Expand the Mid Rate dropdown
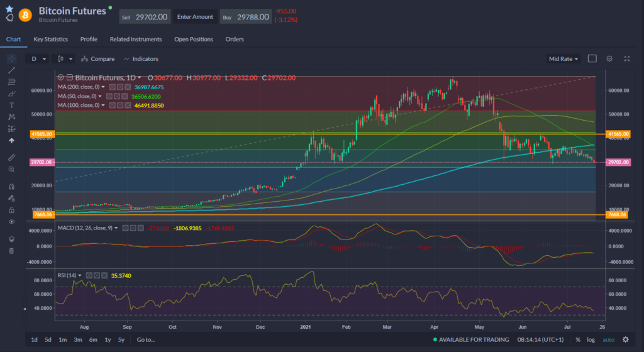 563,58
